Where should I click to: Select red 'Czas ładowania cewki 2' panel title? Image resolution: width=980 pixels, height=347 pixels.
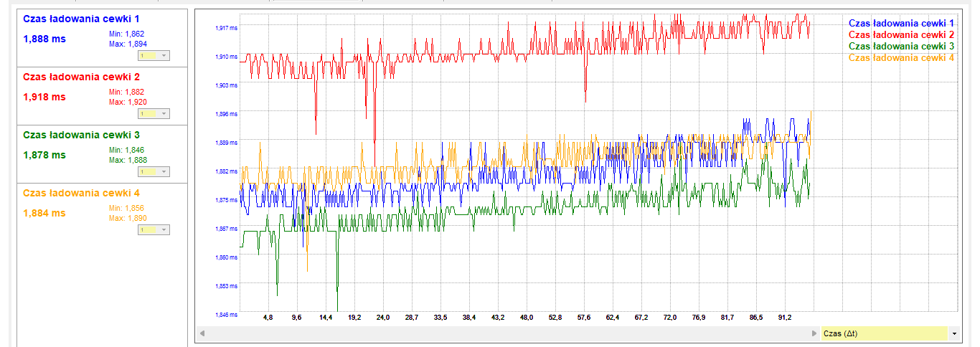coord(81,77)
